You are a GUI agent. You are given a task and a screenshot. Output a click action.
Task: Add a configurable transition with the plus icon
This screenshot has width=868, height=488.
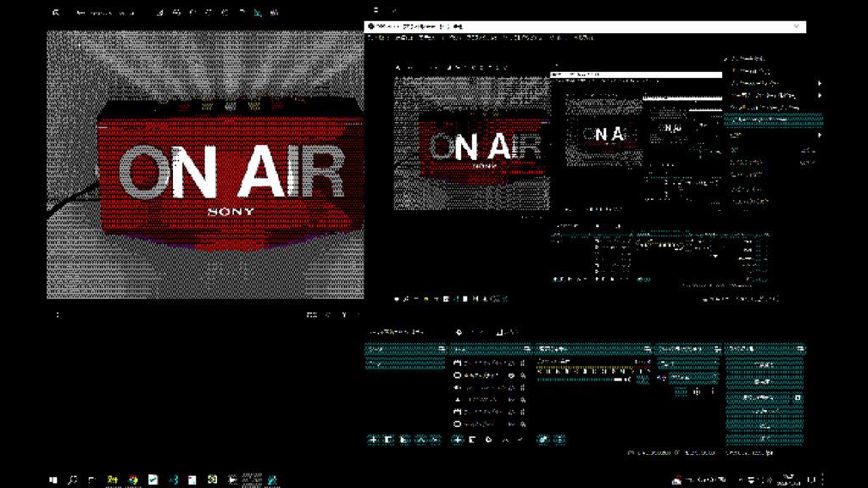(x=681, y=391)
